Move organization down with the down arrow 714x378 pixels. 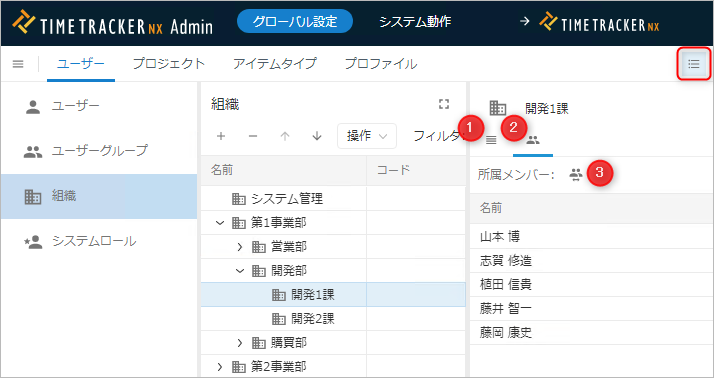317,136
